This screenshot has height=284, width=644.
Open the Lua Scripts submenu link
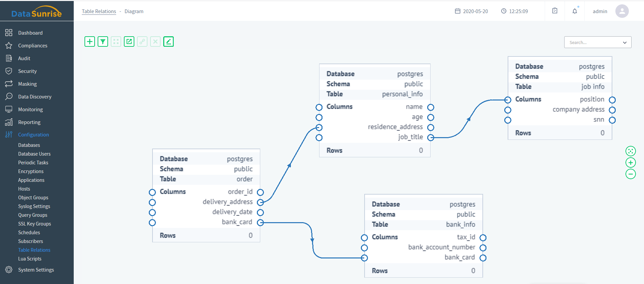(x=30, y=259)
